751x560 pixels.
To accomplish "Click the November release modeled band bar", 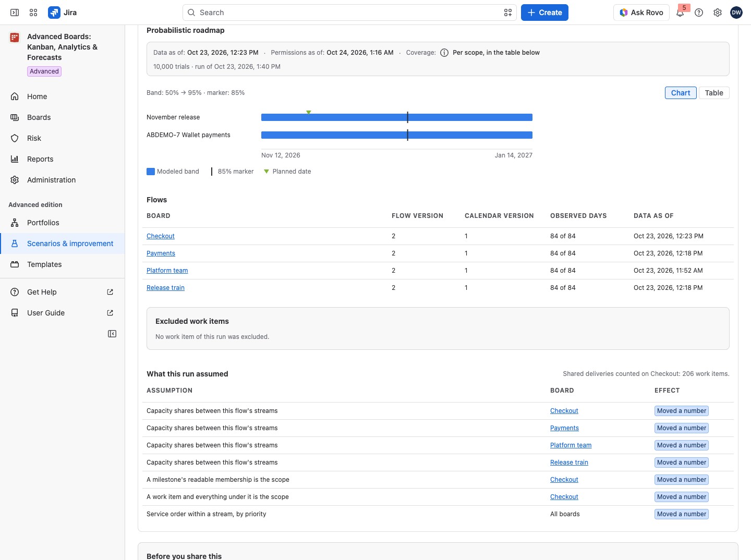I will pyautogui.click(x=397, y=117).
